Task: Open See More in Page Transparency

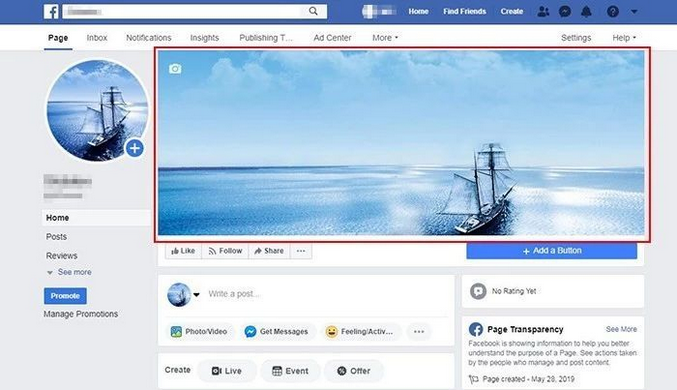Action: tap(621, 329)
